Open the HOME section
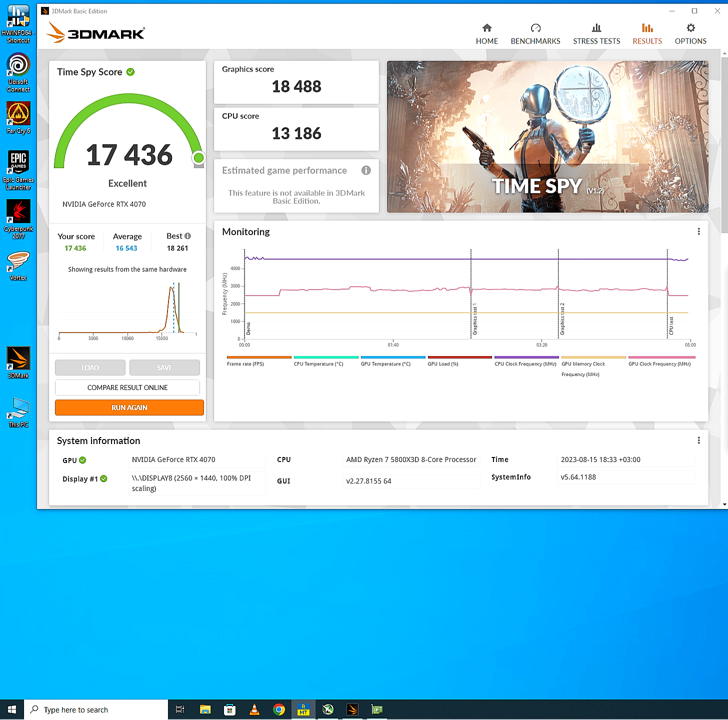The image size is (728, 720). pos(486,34)
